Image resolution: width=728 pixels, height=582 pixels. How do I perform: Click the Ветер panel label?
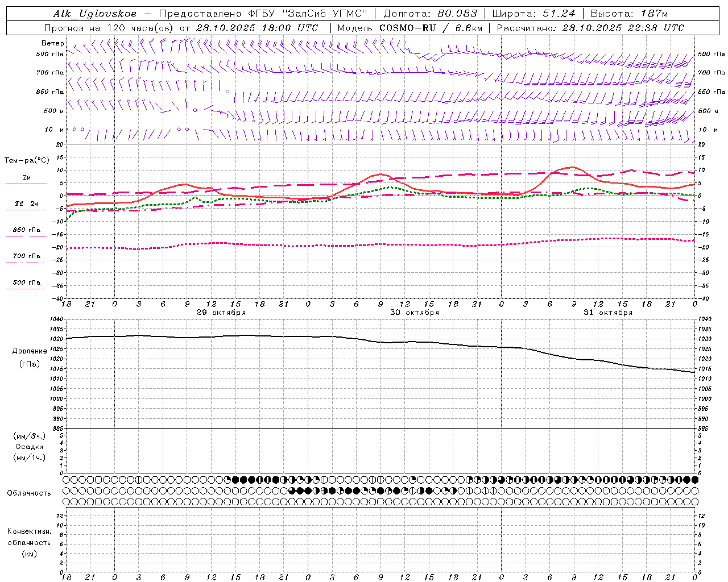pos(53,43)
